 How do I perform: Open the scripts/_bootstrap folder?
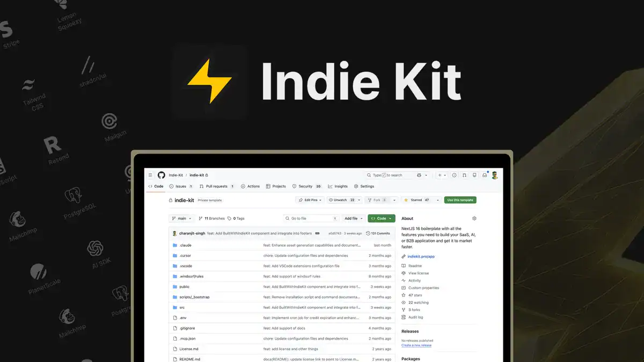pyautogui.click(x=193, y=297)
